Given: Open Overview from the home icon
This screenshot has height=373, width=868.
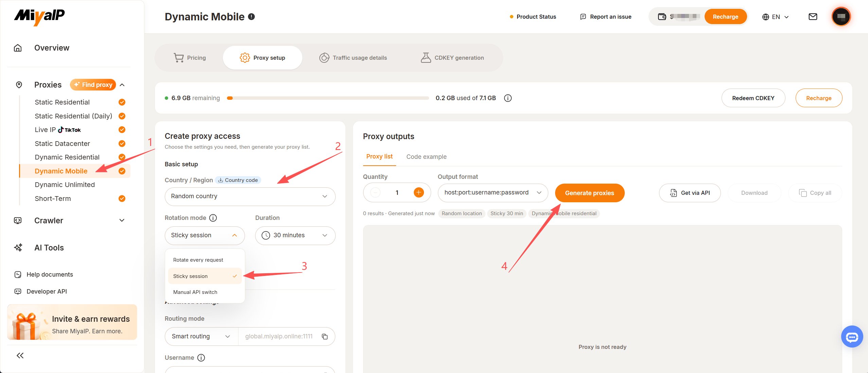Looking at the screenshot, I should (x=18, y=48).
